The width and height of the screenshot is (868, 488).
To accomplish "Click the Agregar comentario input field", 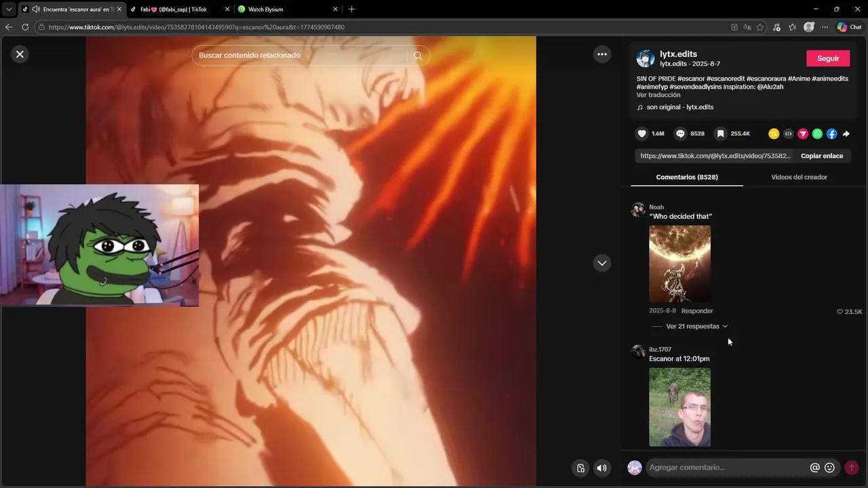I will (726, 468).
